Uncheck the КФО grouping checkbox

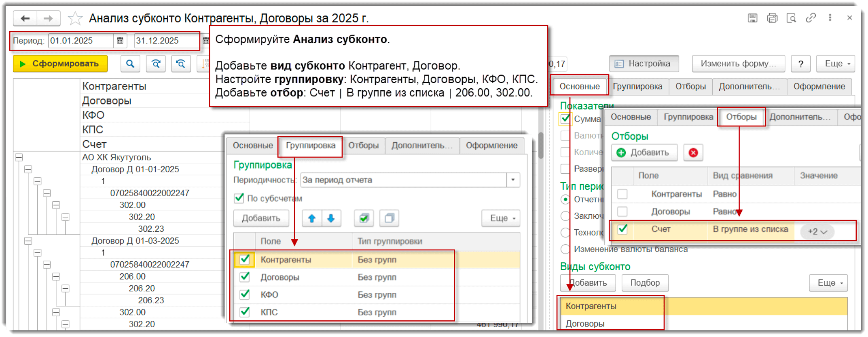click(245, 294)
